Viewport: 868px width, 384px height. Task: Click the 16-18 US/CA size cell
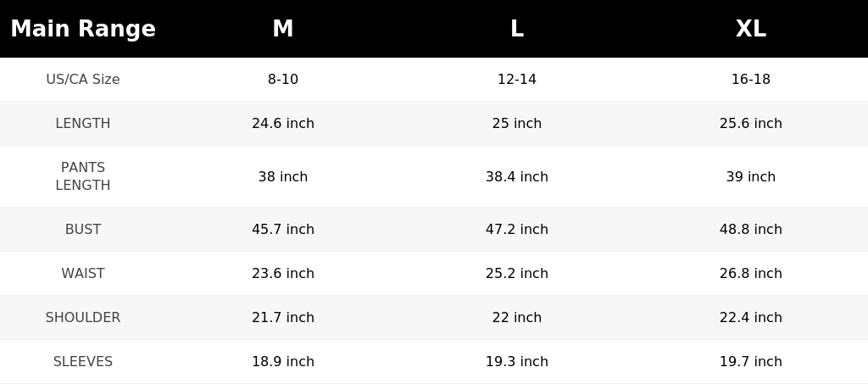pyautogui.click(x=751, y=79)
